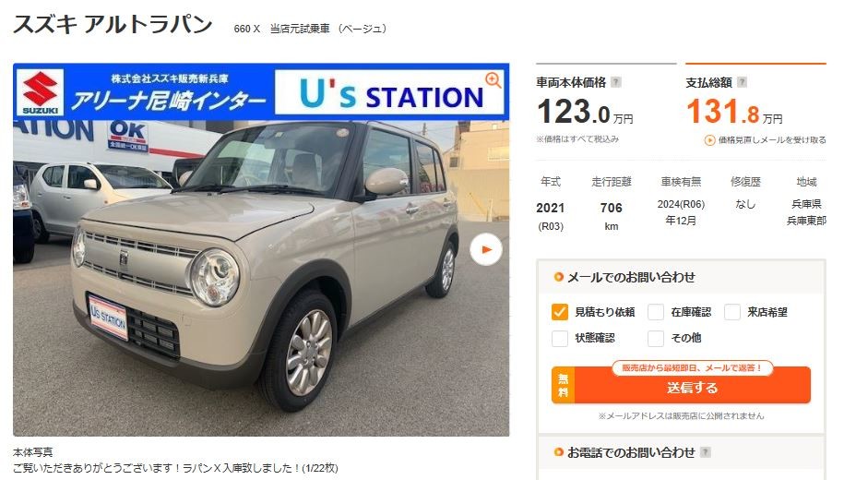Open the help icon beside 車両本体価格
The height and width of the screenshot is (480, 868).
coord(615,82)
